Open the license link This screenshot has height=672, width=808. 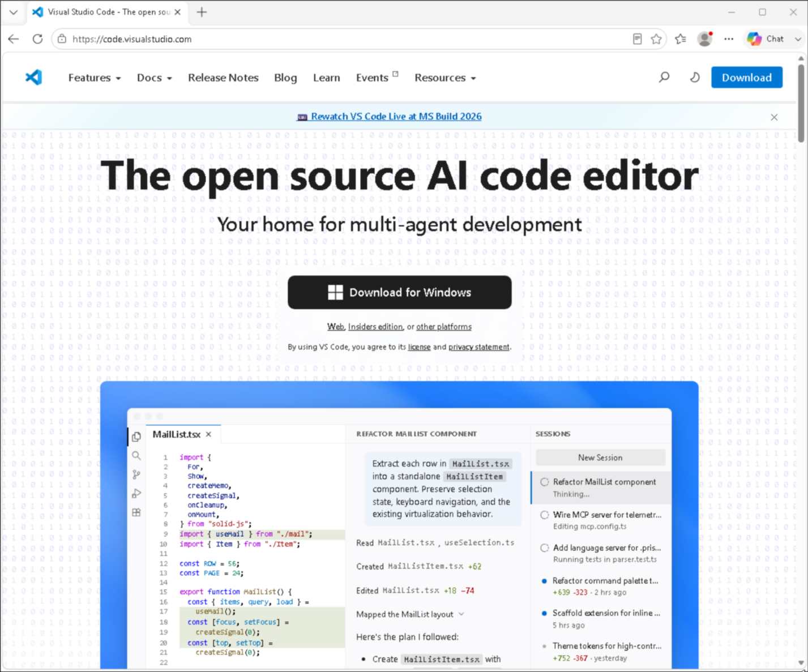(x=419, y=347)
